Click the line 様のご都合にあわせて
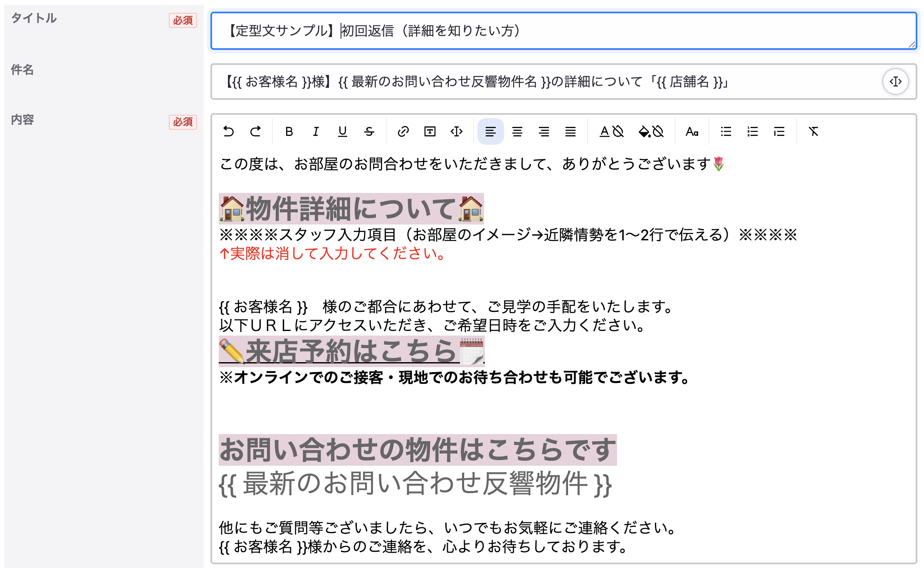 tap(446, 307)
